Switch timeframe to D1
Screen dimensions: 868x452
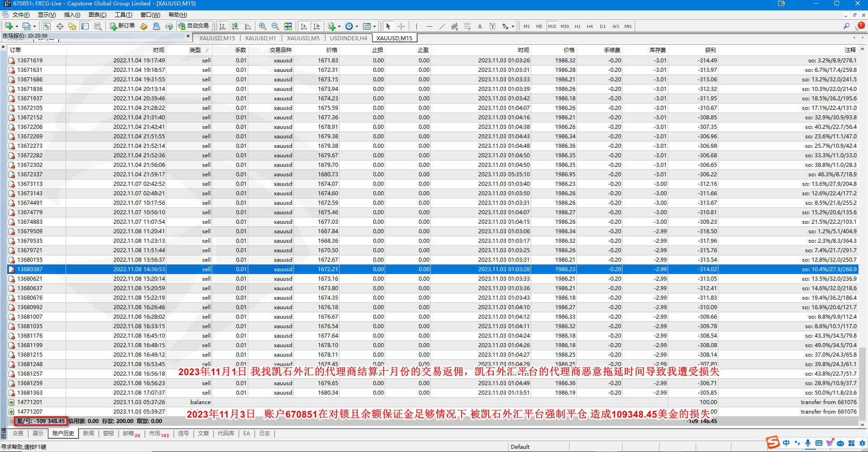tap(603, 26)
